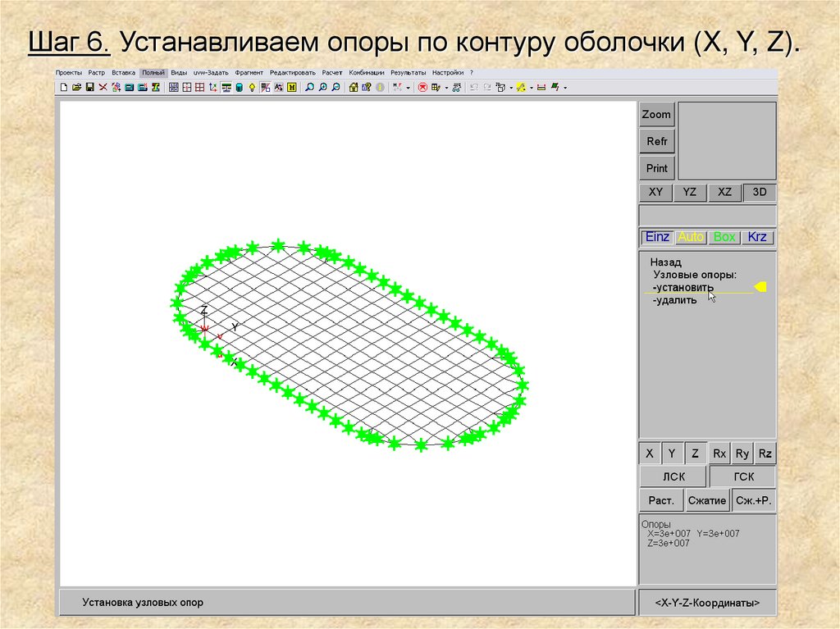The height and width of the screenshot is (629, 840).
Task: Click the Zoom button
Action: 656,115
